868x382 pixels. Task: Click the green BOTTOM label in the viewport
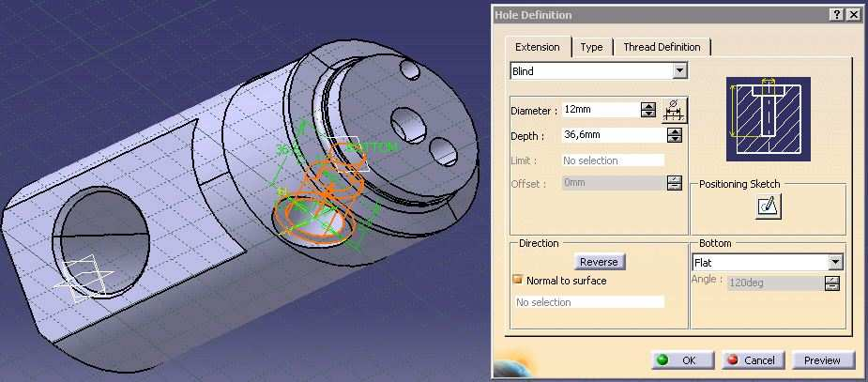click(x=372, y=147)
